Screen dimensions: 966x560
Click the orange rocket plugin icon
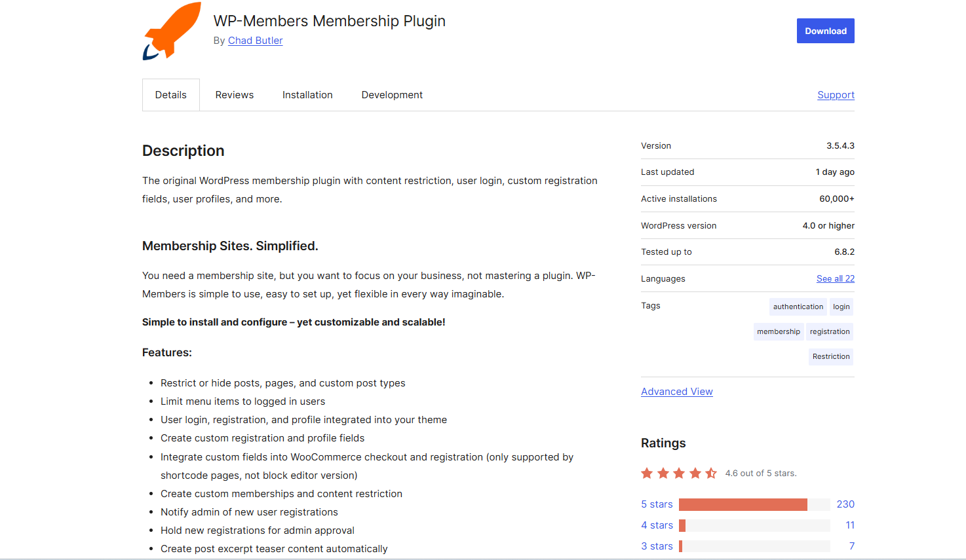click(x=172, y=31)
